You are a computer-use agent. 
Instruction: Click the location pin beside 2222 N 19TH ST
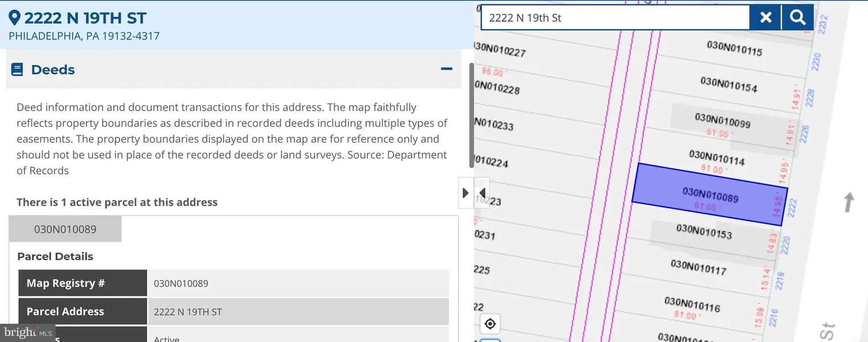15,18
